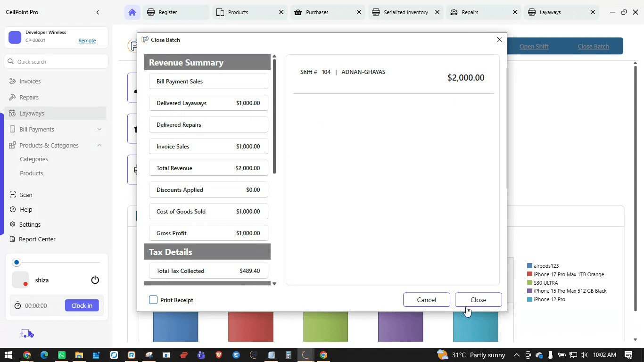Open the Calculator from the taskbar
Screen dimensions: 644x362
289,355
